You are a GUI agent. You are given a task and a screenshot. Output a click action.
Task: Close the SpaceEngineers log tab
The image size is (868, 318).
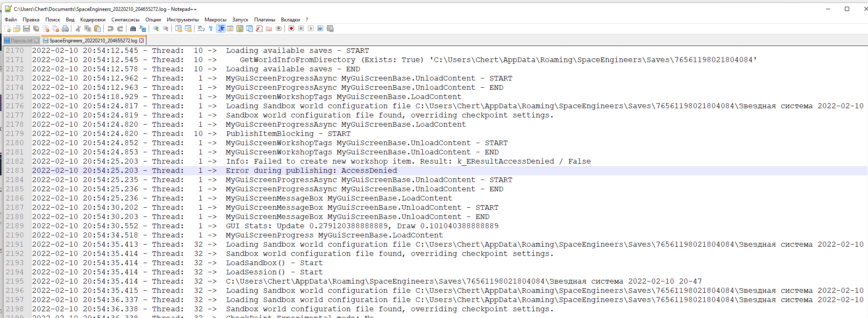click(142, 41)
